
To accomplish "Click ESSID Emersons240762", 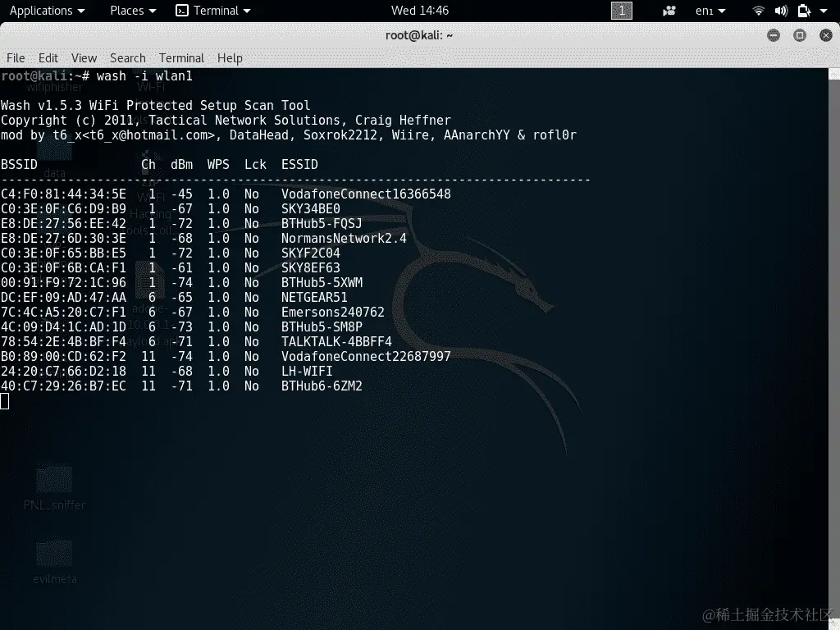I will click(333, 312).
